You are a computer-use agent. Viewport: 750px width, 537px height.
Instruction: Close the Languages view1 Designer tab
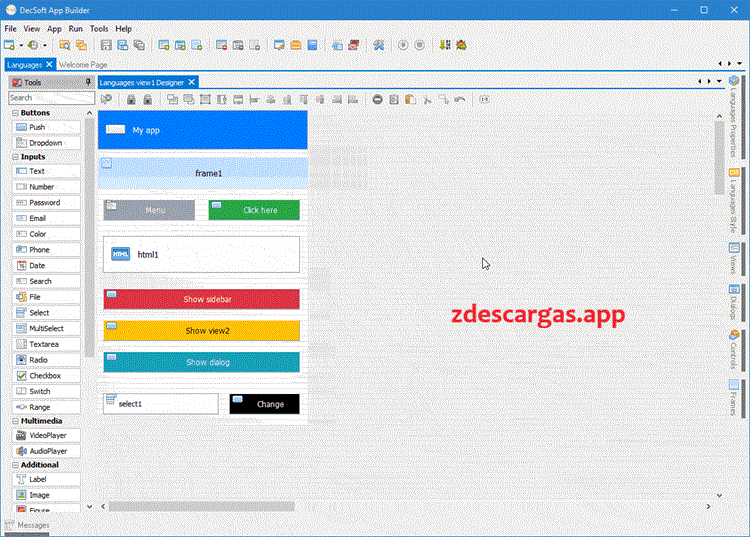click(191, 82)
